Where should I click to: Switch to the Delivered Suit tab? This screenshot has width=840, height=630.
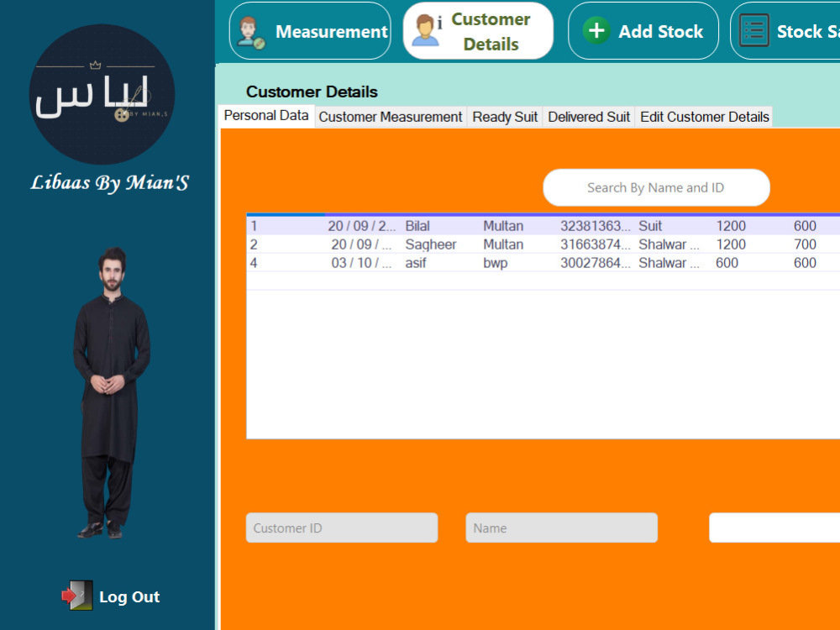click(x=589, y=117)
